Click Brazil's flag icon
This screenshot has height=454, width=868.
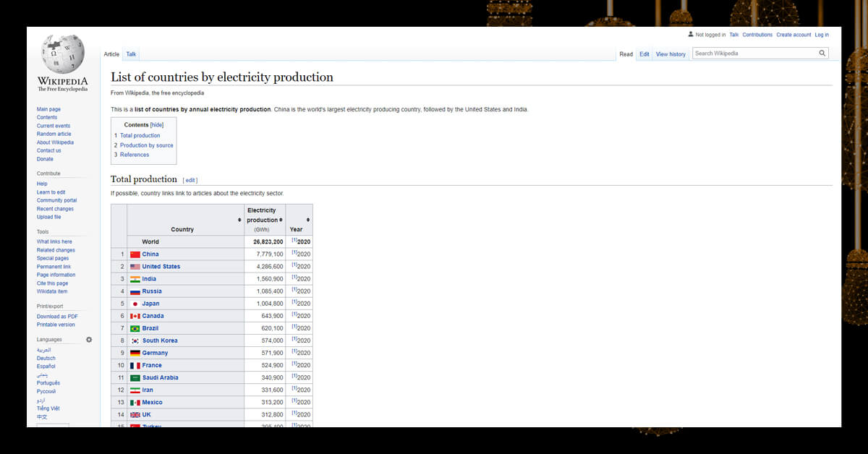tap(135, 328)
